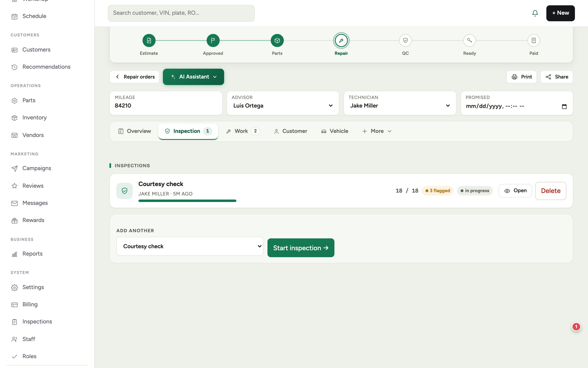Select the Ready stage key icon
This screenshot has width=588, height=368.
click(x=469, y=40)
